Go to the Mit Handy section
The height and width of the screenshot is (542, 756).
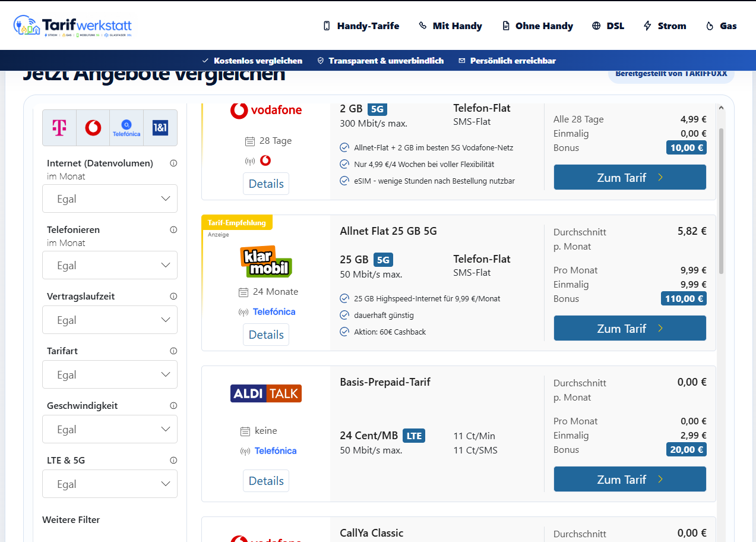coord(450,26)
